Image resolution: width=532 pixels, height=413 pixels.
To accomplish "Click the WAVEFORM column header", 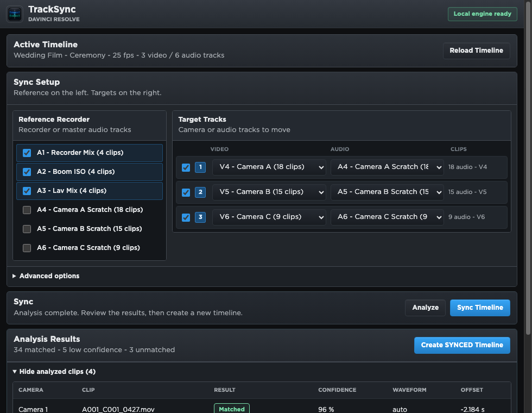I will point(409,390).
